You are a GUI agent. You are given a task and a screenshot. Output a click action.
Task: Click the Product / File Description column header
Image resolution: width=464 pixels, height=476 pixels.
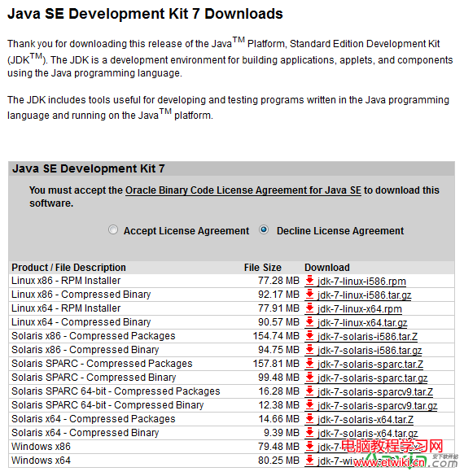68,268
